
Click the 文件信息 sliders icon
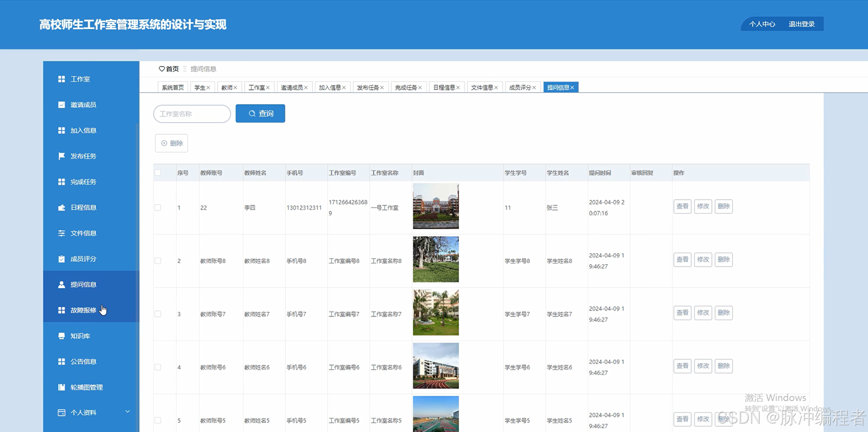(x=61, y=233)
